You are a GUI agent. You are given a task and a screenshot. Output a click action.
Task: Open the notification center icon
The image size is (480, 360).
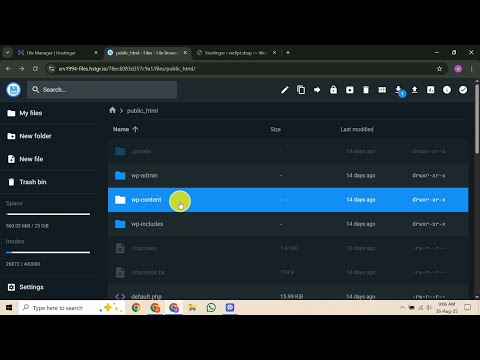click(468, 307)
